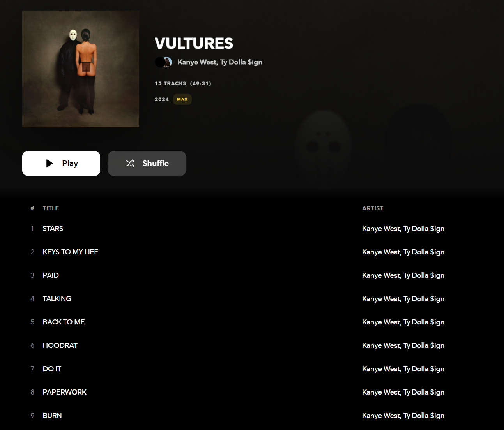Open artist link on the STARS row
The image size is (504, 430).
pos(403,229)
